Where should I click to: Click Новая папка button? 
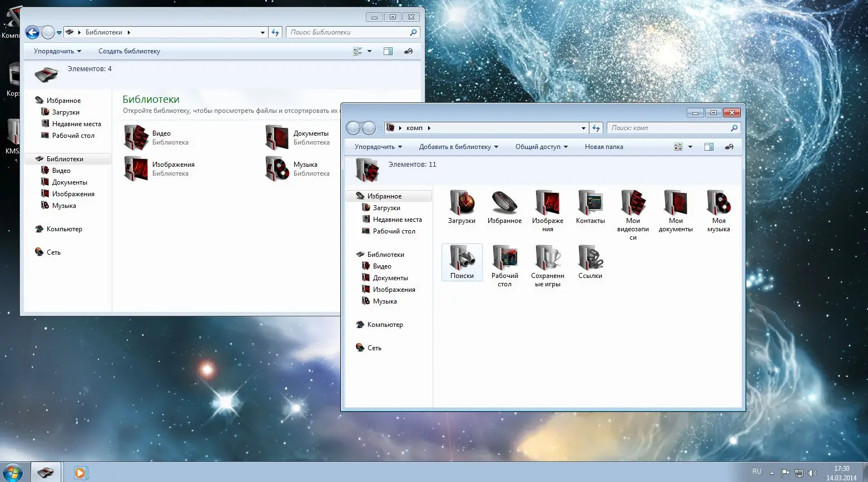point(604,147)
